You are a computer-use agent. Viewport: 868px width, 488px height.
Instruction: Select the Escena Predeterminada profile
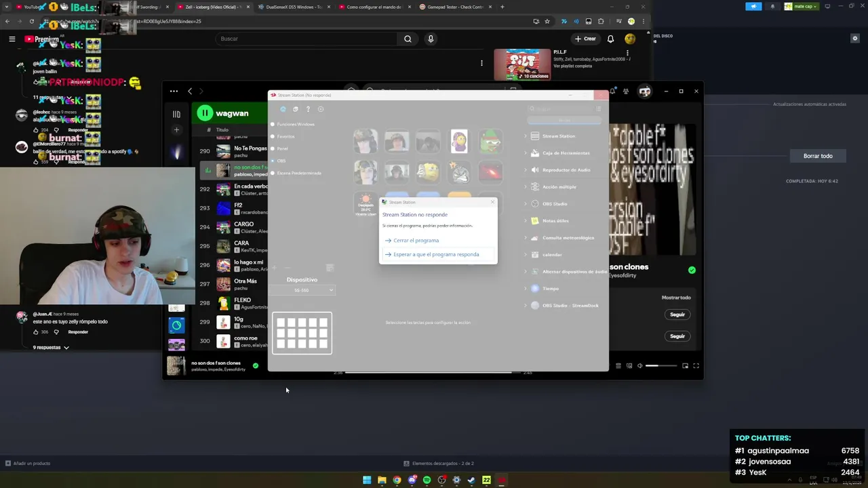pyautogui.click(x=298, y=173)
